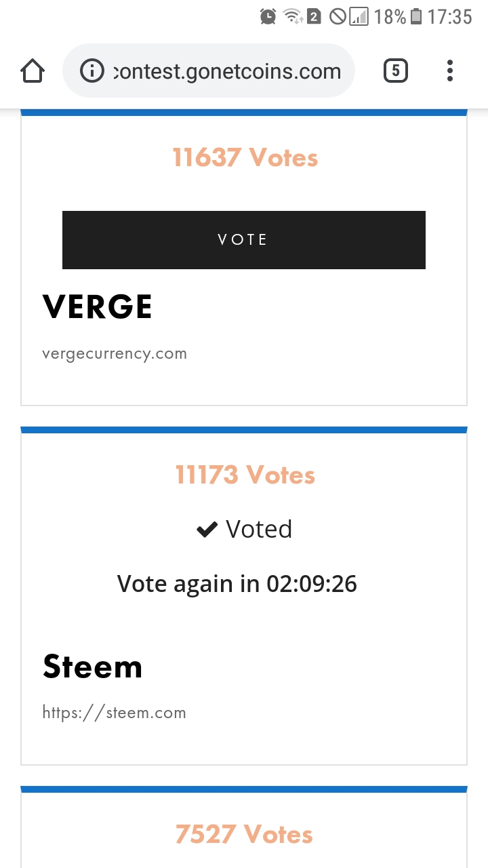The image size is (488, 868).
Task: Click the VOTE button for VERGE
Action: [x=244, y=239]
